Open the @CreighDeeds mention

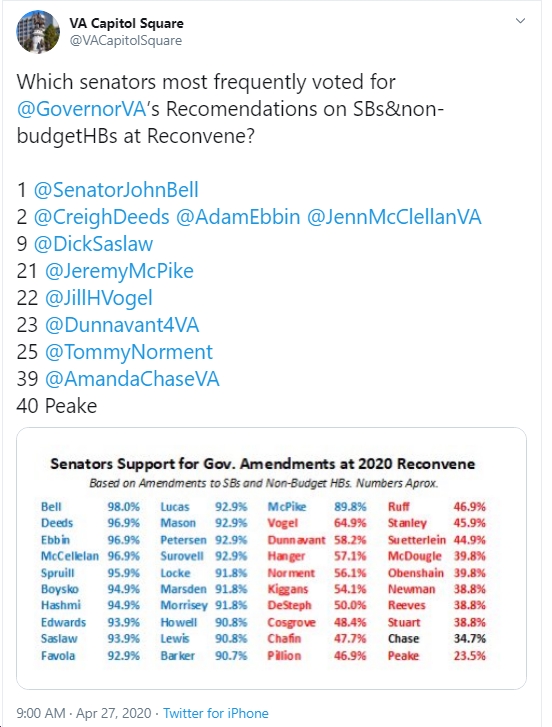pyautogui.click(x=102, y=217)
